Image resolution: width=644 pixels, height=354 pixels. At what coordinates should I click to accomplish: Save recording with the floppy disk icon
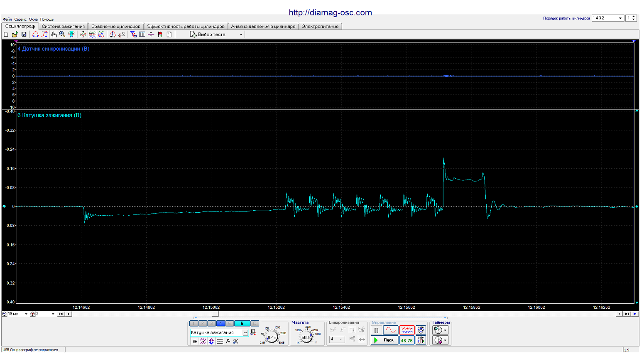[24, 34]
